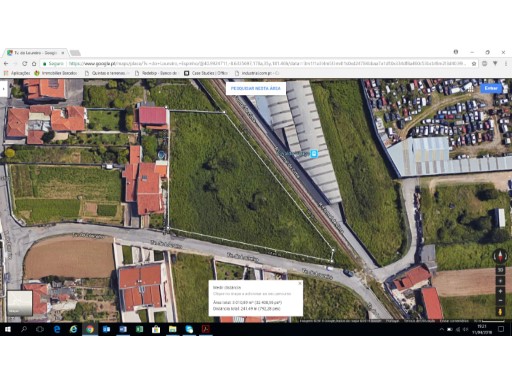The height and width of the screenshot is (384, 512).
Task: Click the funnel extension icon in the toolbar
Action: click(495, 63)
